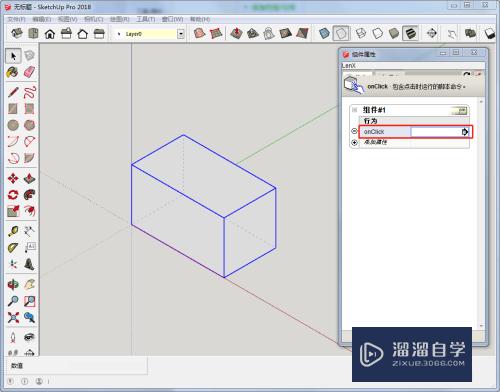Click the onClick attribute name

[x=374, y=132]
